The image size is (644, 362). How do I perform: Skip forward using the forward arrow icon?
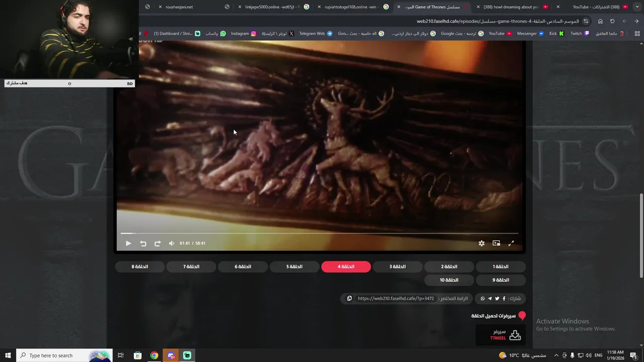click(157, 243)
